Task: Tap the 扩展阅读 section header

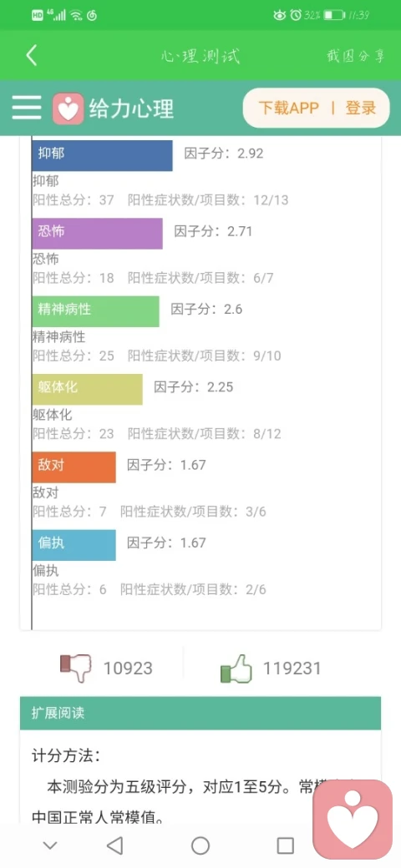Action: click(x=200, y=713)
